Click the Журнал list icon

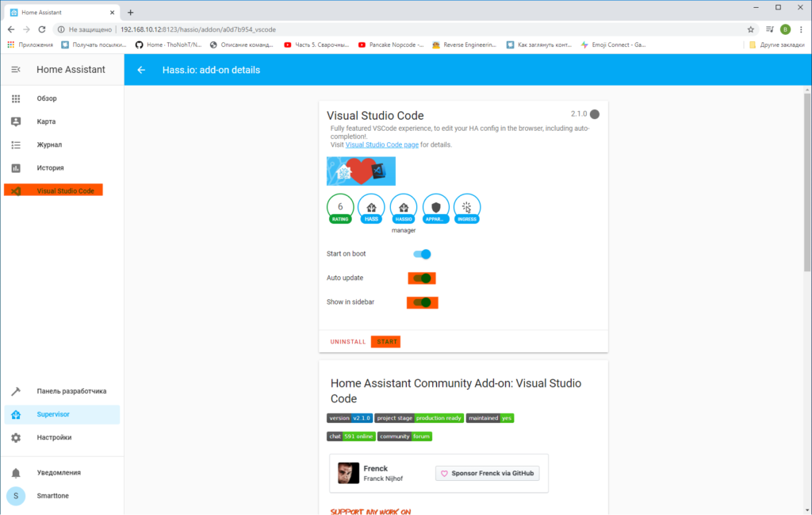(16, 145)
